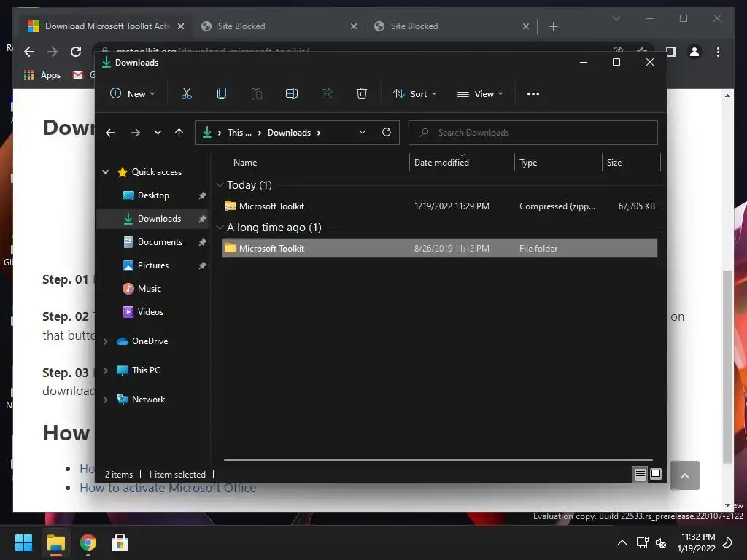This screenshot has width=747, height=560.
Task: Open Chrome's three-dot menu
Action: pos(718,52)
